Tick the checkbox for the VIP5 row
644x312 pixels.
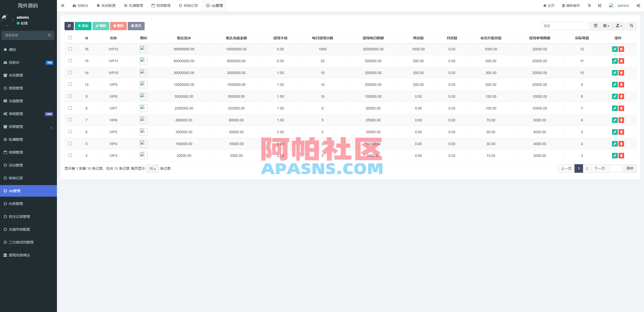coord(70,131)
